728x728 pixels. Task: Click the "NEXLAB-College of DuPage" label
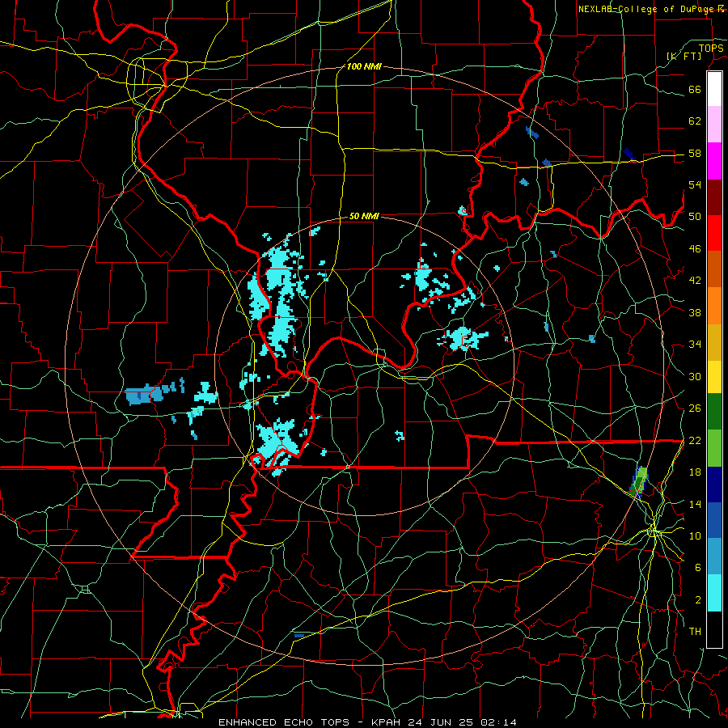(x=646, y=9)
